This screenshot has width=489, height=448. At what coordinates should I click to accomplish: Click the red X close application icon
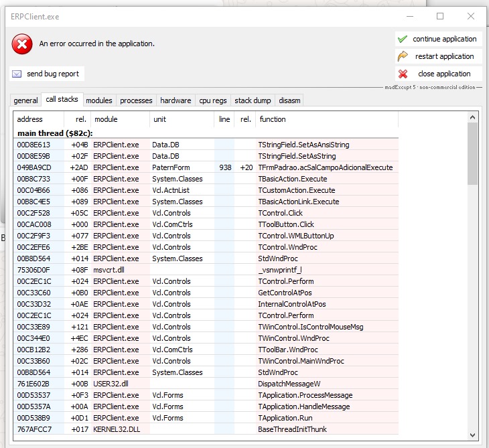coord(403,74)
